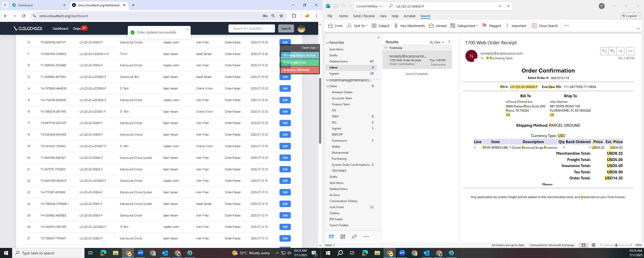The image size is (644, 258).
Task: Open File Explorer on left taskbar
Action: (115, 253)
